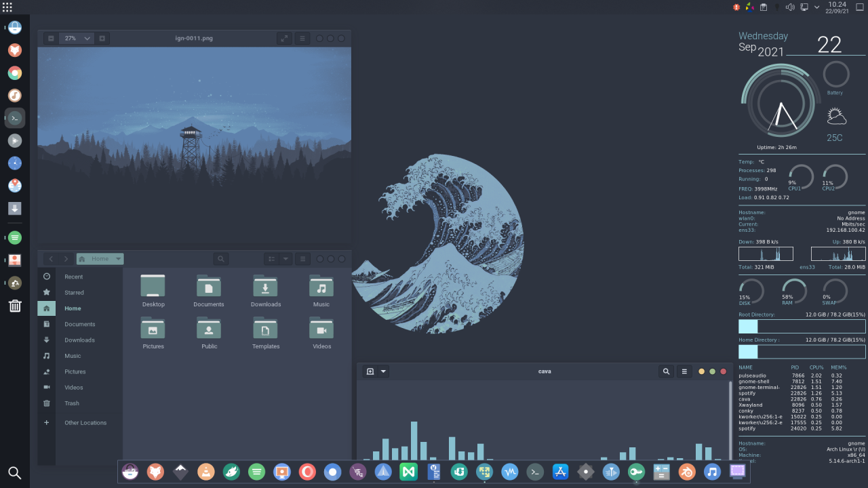Launch Firefox from the left dock

click(15, 51)
